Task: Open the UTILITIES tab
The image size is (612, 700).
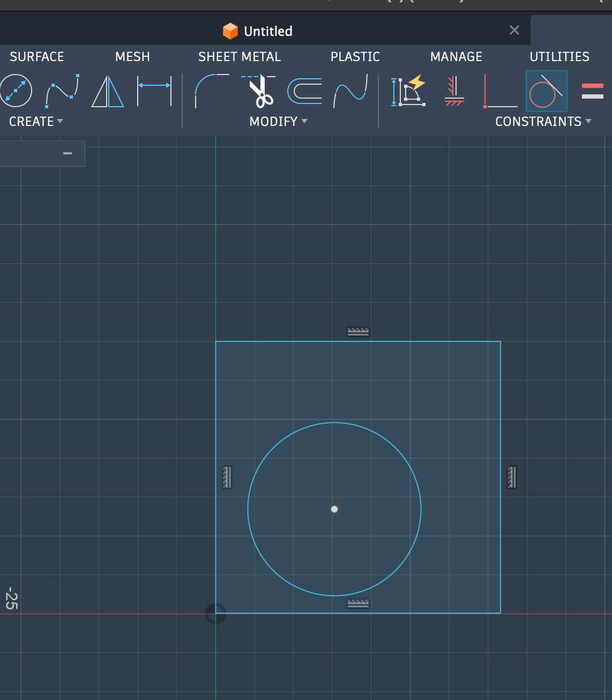Action: (x=559, y=57)
